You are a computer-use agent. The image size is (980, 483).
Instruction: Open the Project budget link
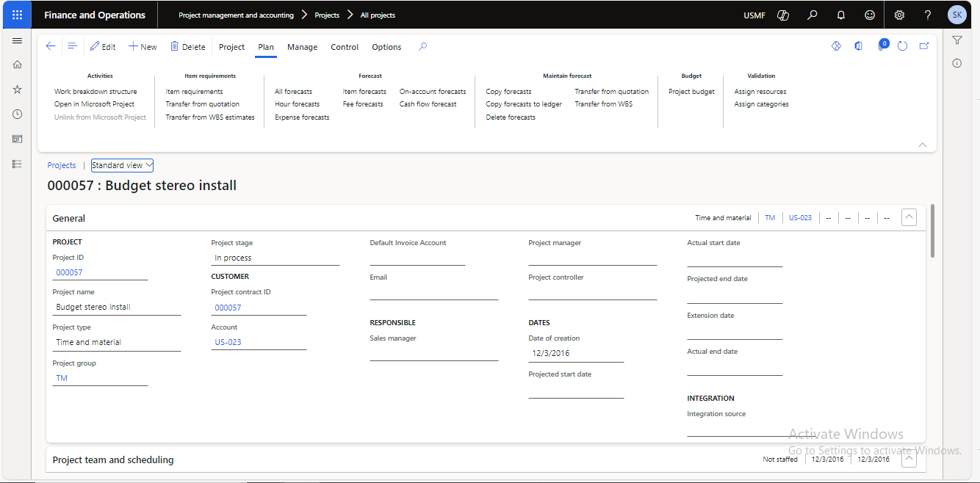[691, 92]
